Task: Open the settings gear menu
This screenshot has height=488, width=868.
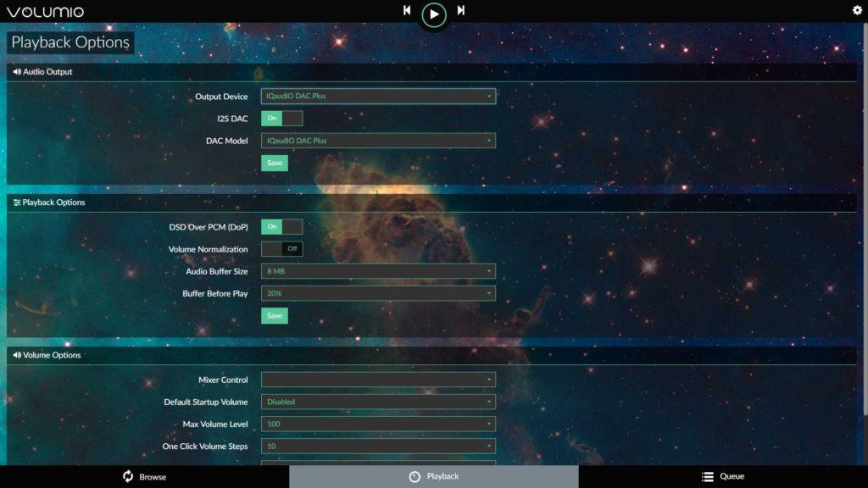Action: click(x=857, y=11)
